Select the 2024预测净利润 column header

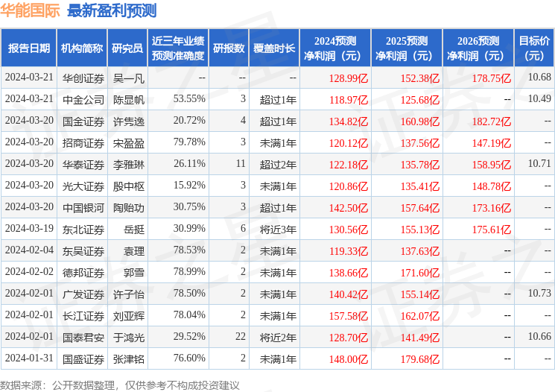coord(335,48)
